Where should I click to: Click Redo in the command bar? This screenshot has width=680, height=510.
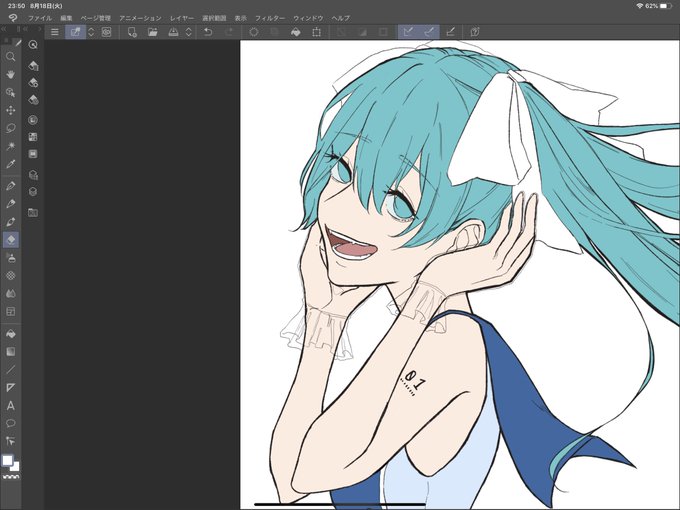click(x=229, y=32)
